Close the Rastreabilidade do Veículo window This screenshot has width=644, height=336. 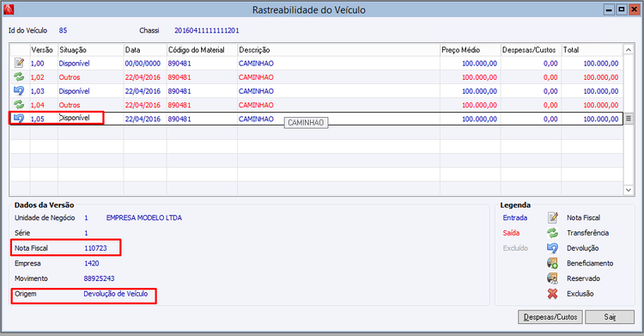click(x=634, y=9)
